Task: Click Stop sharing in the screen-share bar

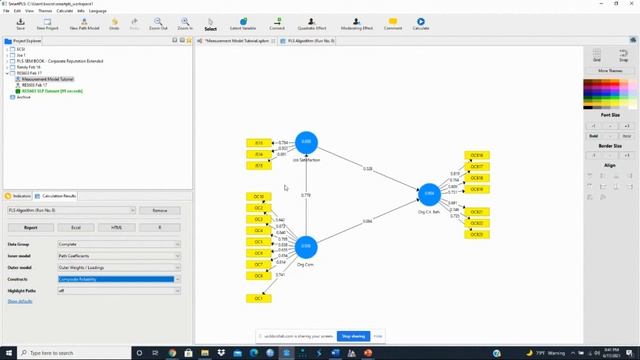Action: point(353,336)
